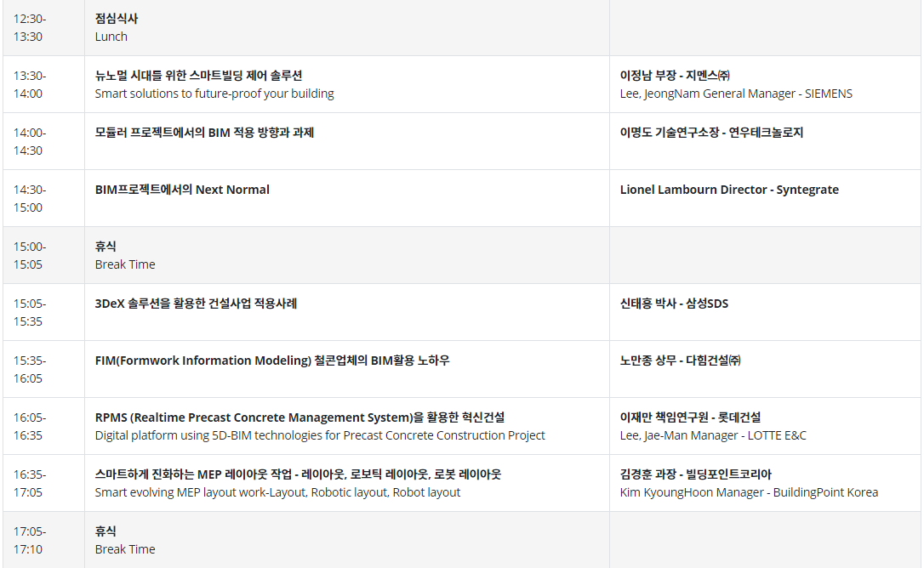Select the 13:30-14:00 time cell
Image resolution: width=924 pixels, height=568 pixels.
pyautogui.click(x=43, y=84)
